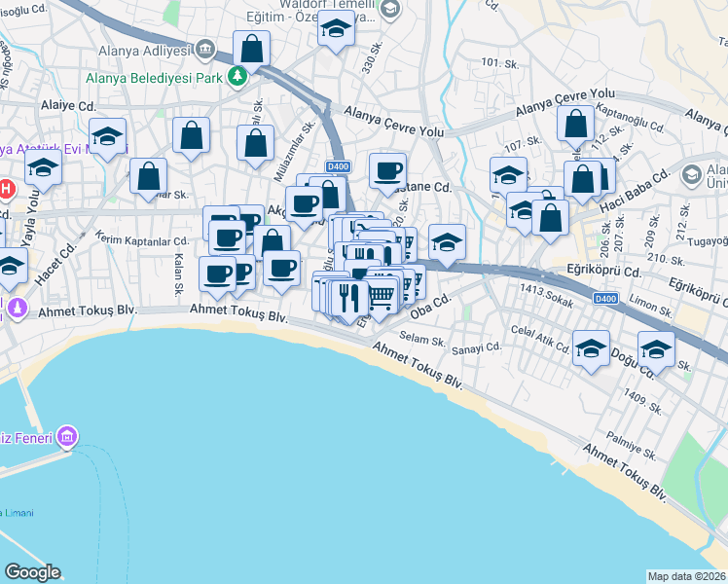Open the Alanya Adliyesi courthouse POI icon
This screenshot has height=584, width=728.
pos(204,49)
